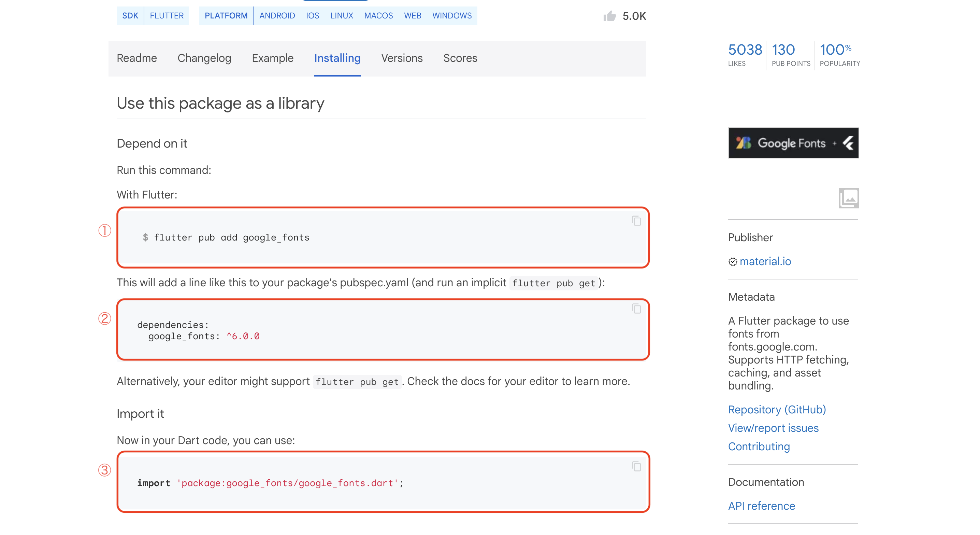Click the verified publisher badge icon

733,262
